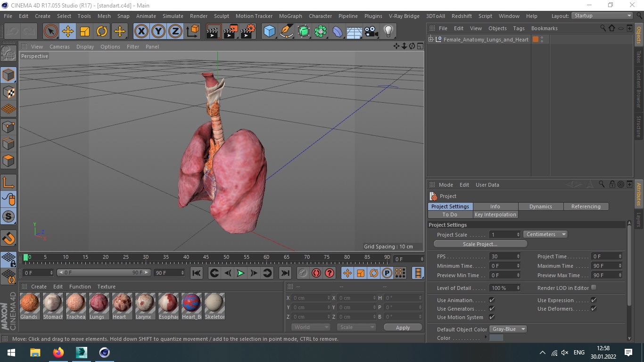Make object editable in left toolbar
Image resolution: width=644 pixels, height=362 pixels.
pos(8,54)
